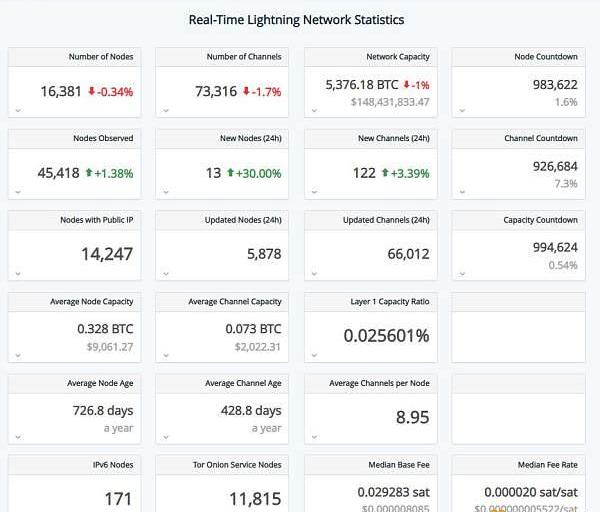The height and width of the screenshot is (512, 600).
Task: Click green up arrow beside +30.00%
Action: pos(230,173)
